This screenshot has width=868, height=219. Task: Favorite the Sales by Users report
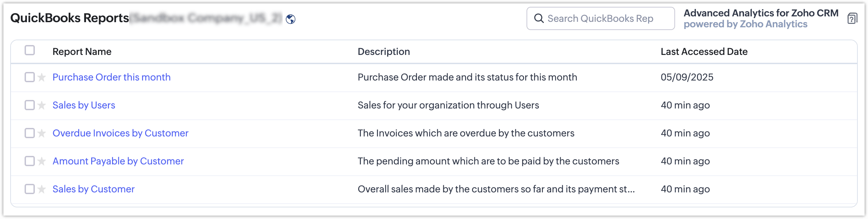(42, 105)
